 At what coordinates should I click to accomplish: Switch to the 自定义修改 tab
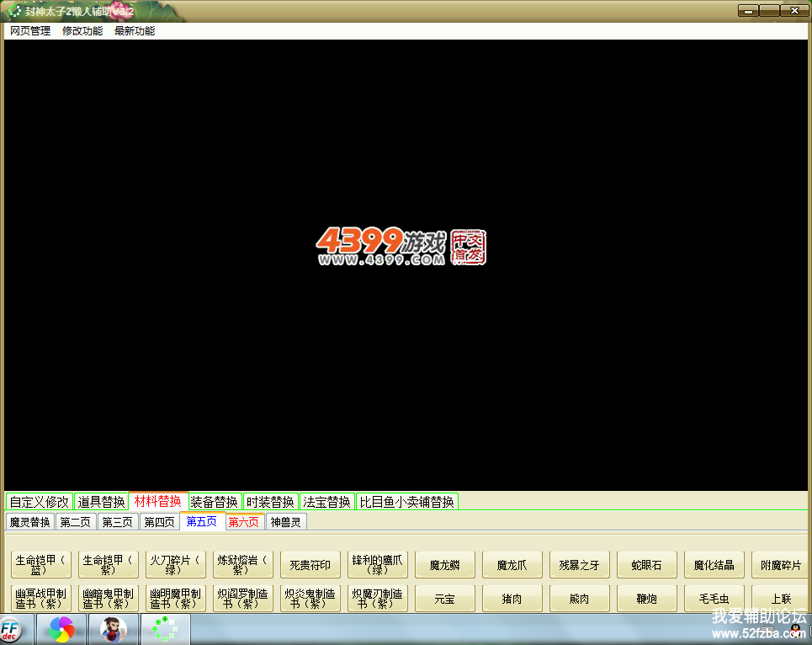40,502
